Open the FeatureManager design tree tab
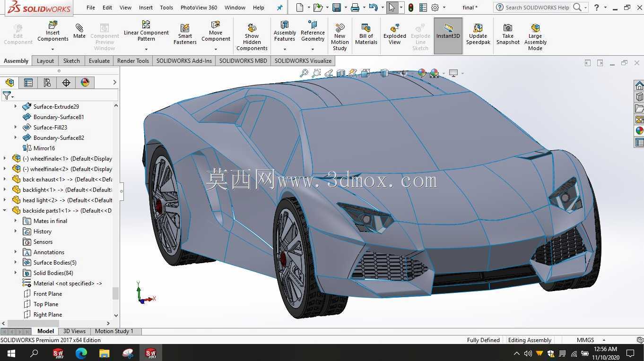The height and width of the screenshot is (361, 644). click(x=10, y=83)
